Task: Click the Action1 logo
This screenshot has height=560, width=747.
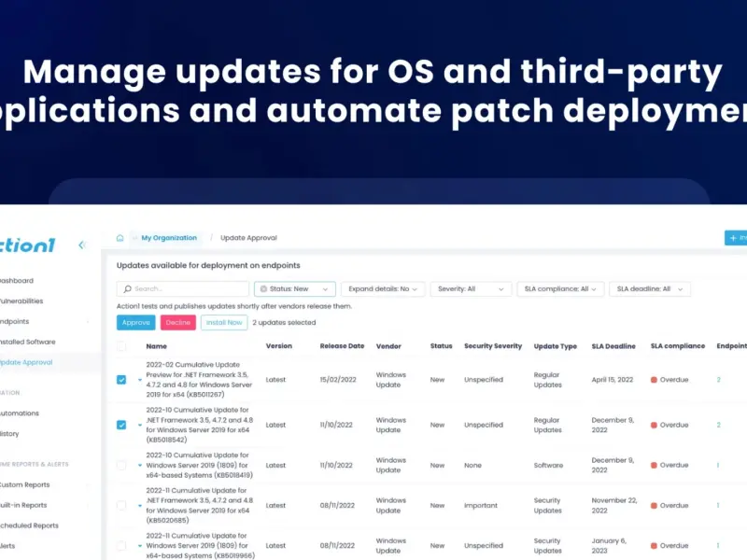Action: 26,245
